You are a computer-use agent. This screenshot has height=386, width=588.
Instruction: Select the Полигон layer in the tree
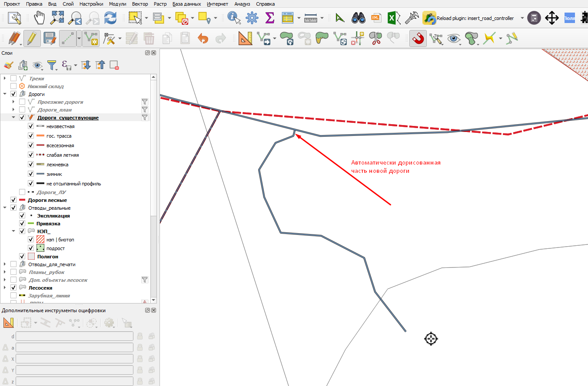47,256
